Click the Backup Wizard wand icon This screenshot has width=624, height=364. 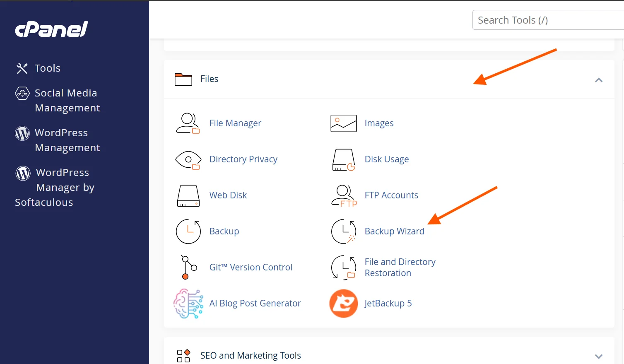pyautogui.click(x=343, y=231)
